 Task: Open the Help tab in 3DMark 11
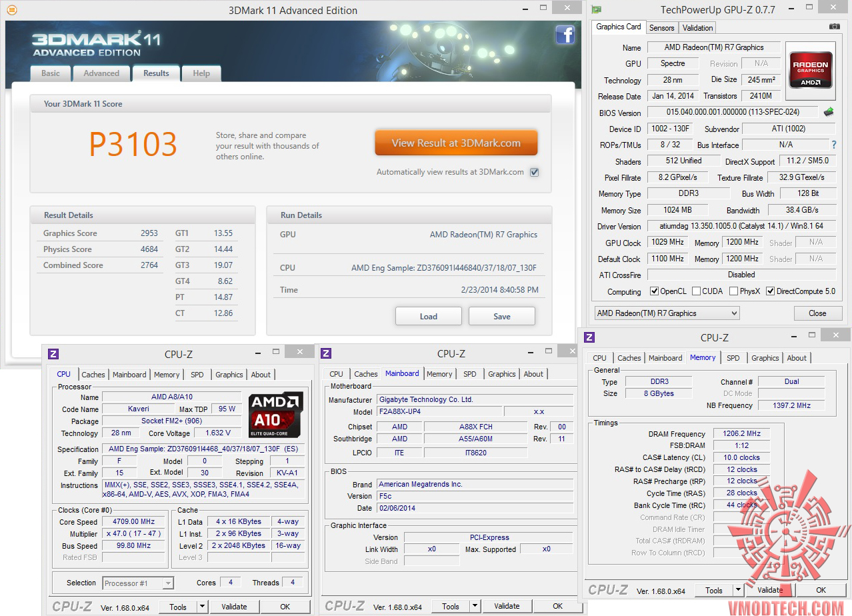201,73
